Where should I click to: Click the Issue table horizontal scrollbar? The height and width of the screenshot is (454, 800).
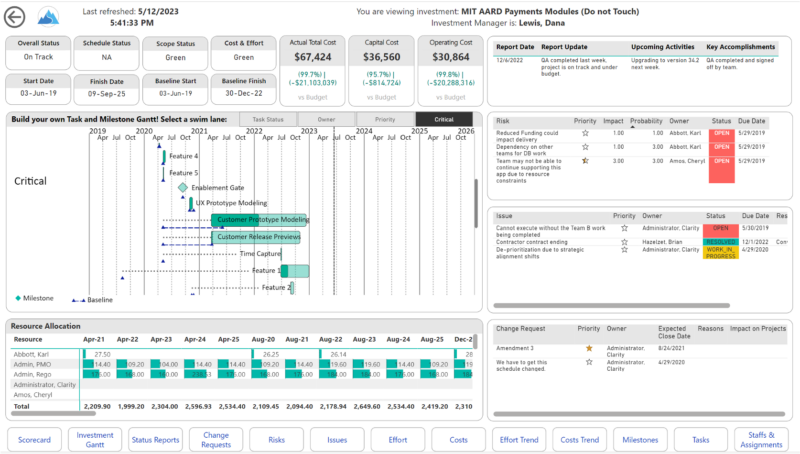click(x=611, y=306)
